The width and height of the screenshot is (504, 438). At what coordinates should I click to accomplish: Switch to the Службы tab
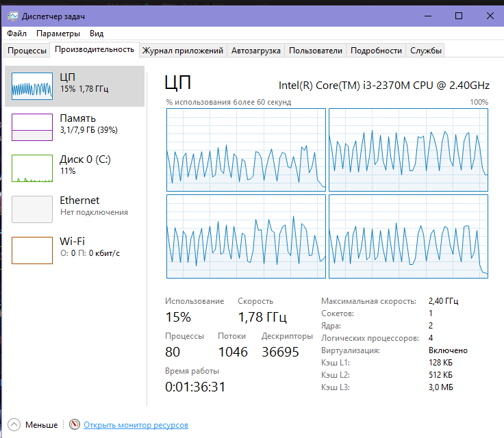425,51
